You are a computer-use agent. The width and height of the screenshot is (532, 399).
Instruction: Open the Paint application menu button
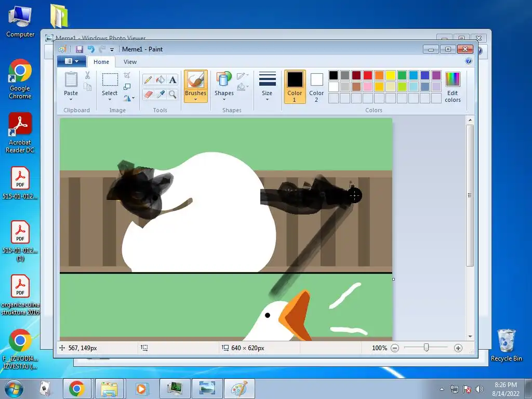point(71,61)
